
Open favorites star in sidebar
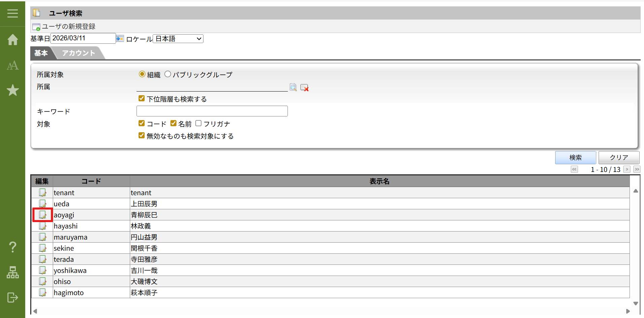click(x=12, y=90)
